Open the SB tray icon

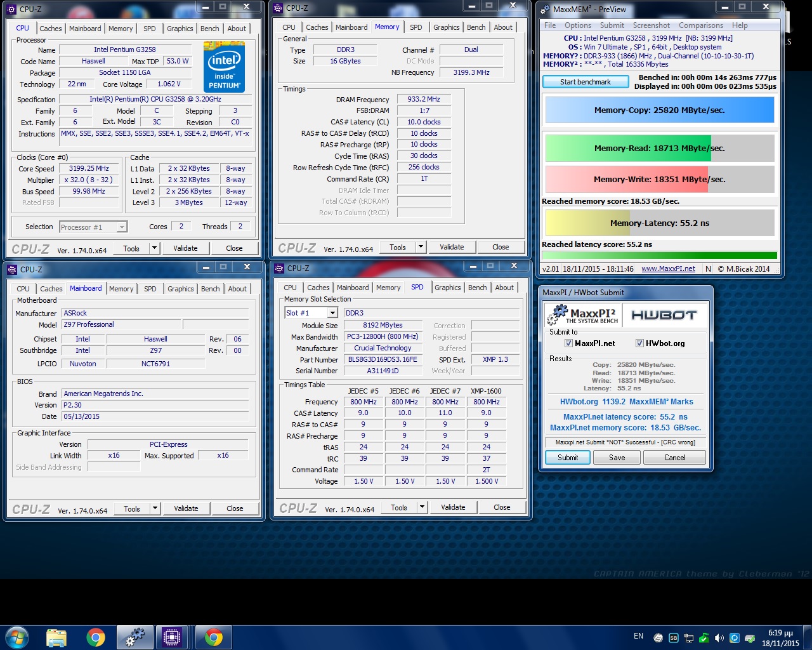click(673, 638)
